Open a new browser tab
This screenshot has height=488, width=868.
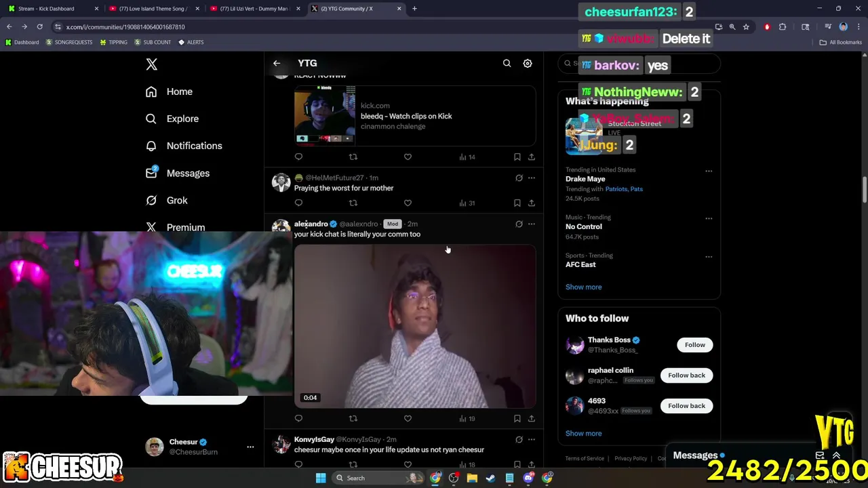[414, 9]
